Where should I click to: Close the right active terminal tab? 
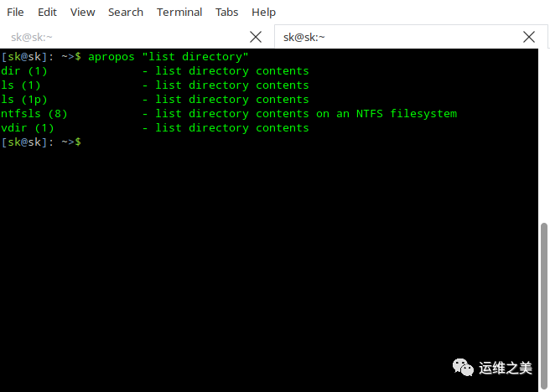(529, 37)
